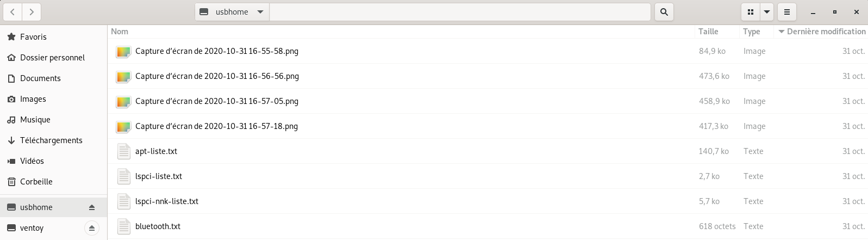This screenshot has width=868, height=240.
Task: Sort files by the Type column
Action: (x=757, y=32)
